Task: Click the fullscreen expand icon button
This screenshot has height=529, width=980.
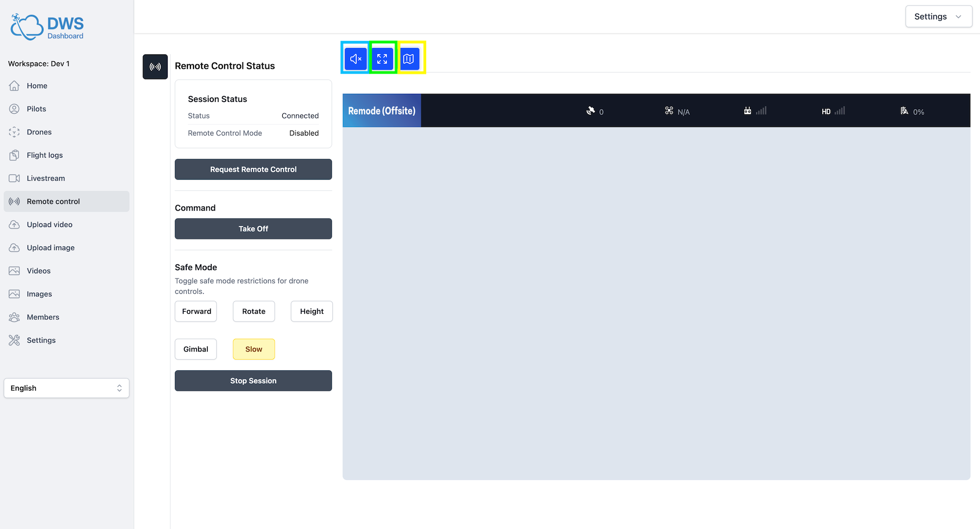Action: pos(382,59)
